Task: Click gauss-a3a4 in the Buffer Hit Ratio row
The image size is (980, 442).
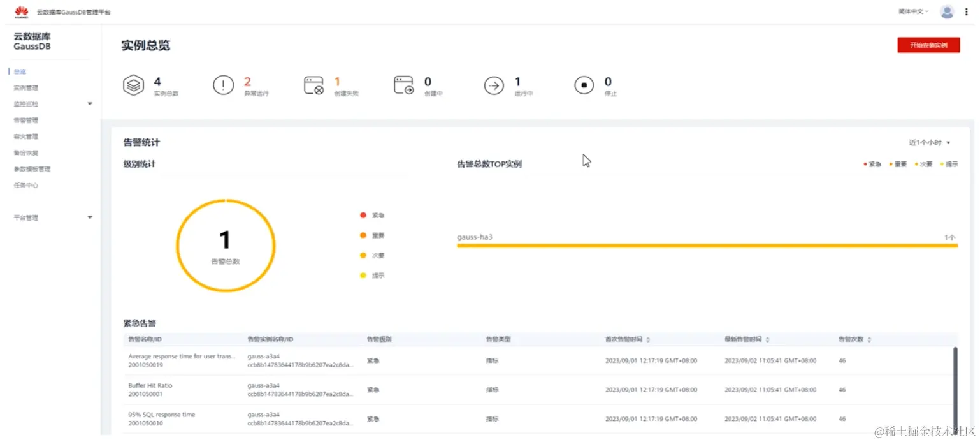Action: click(x=263, y=386)
